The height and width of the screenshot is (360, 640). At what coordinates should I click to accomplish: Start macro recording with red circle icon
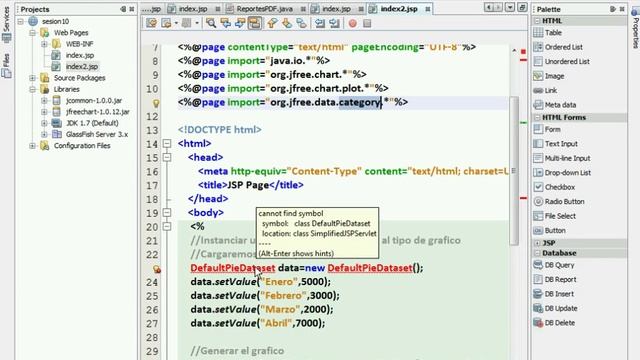click(x=353, y=23)
